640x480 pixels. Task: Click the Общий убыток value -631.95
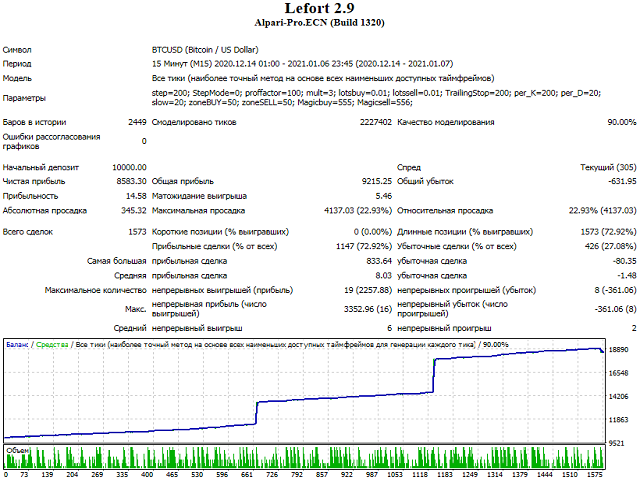click(617, 182)
